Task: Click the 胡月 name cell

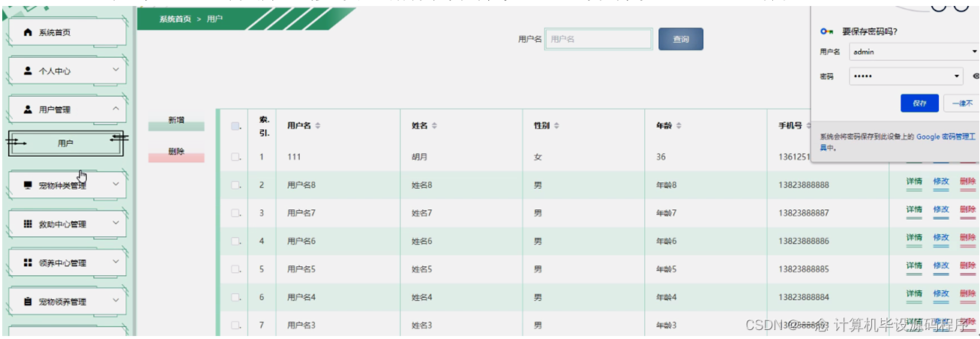Action: click(420, 157)
